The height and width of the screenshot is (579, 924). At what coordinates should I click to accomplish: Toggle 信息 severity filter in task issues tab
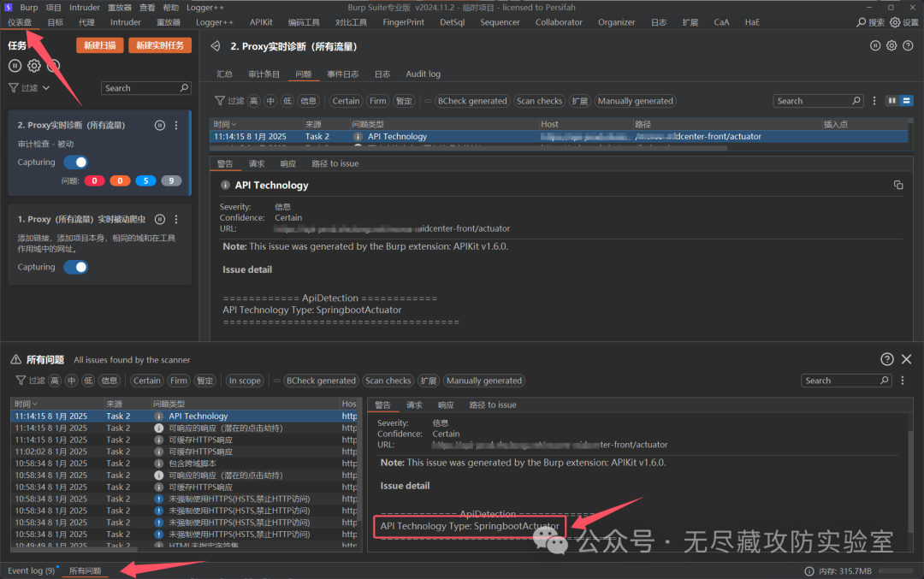point(308,101)
